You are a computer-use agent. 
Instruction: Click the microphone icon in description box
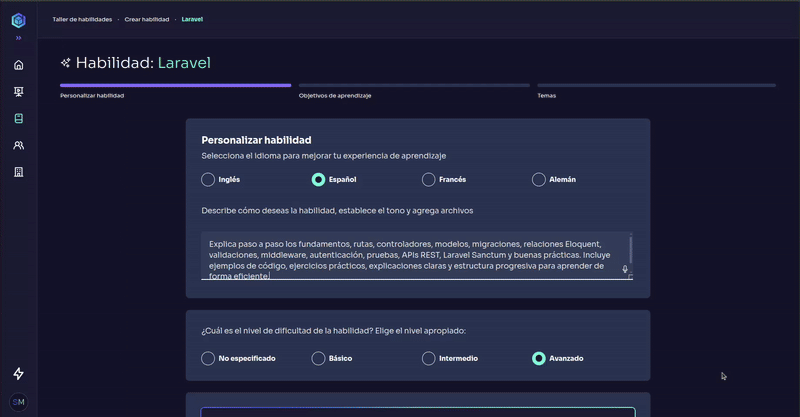tap(625, 269)
